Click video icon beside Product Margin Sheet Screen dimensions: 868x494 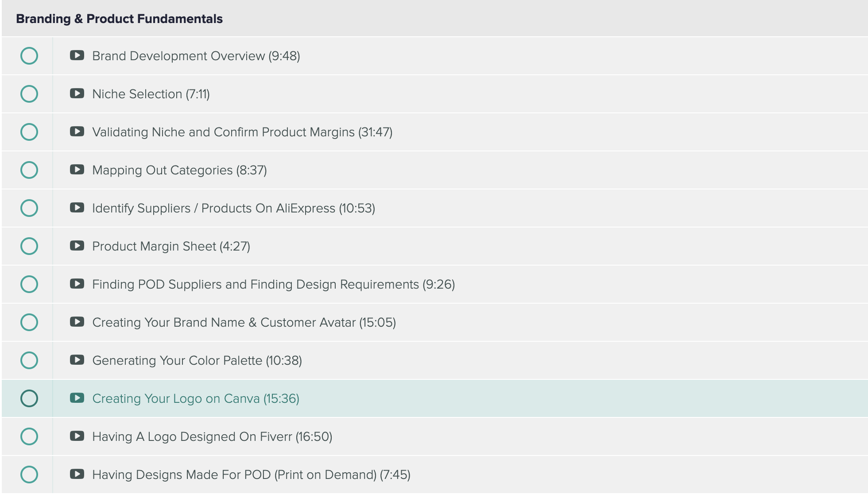(77, 246)
